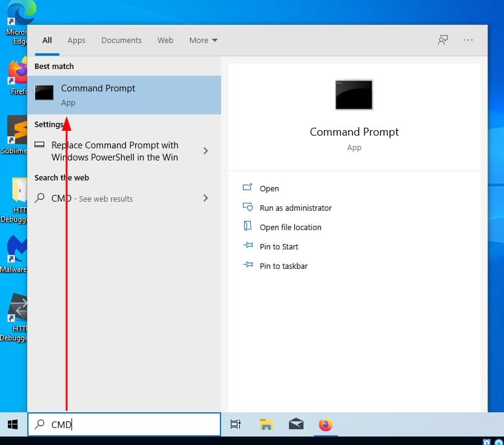504x445 pixels.
Task: Click Open file location
Action: pyautogui.click(x=290, y=227)
